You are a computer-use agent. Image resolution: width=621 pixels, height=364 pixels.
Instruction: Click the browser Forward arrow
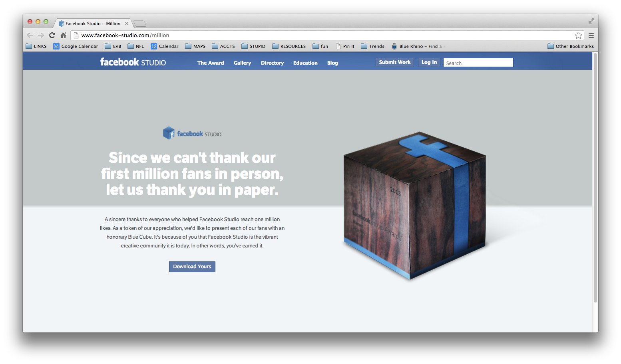coord(41,35)
